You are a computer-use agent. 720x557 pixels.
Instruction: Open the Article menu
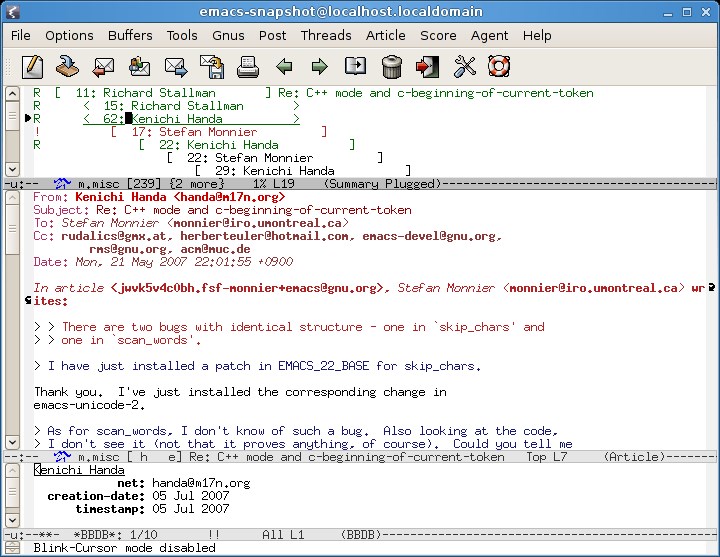coord(386,35)
